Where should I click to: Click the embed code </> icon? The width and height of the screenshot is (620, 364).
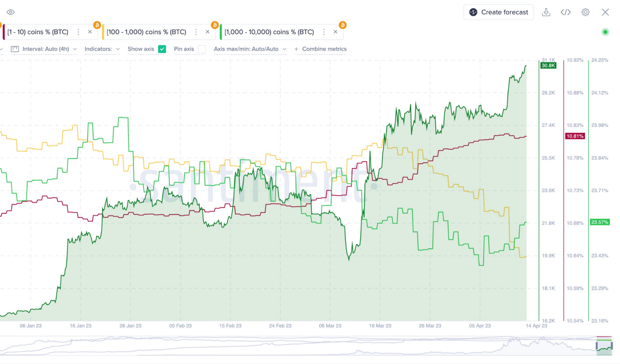tap(565, 12)
